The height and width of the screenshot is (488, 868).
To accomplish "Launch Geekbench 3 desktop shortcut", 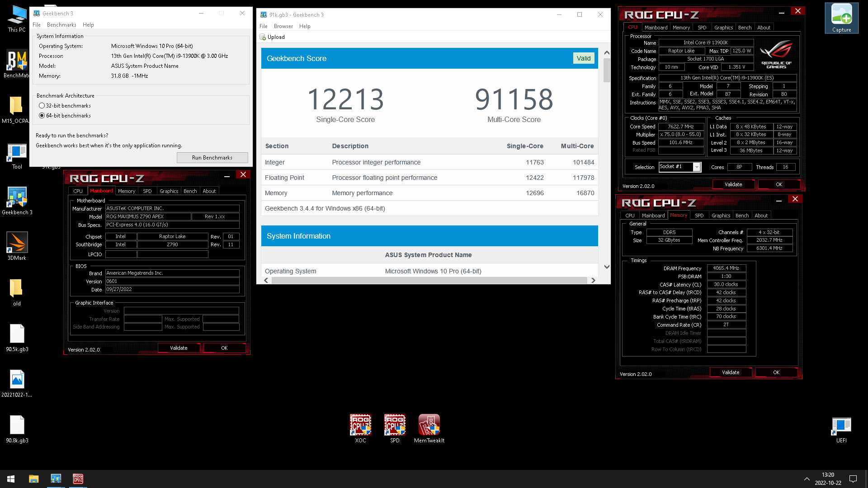I will pos(17,201).
